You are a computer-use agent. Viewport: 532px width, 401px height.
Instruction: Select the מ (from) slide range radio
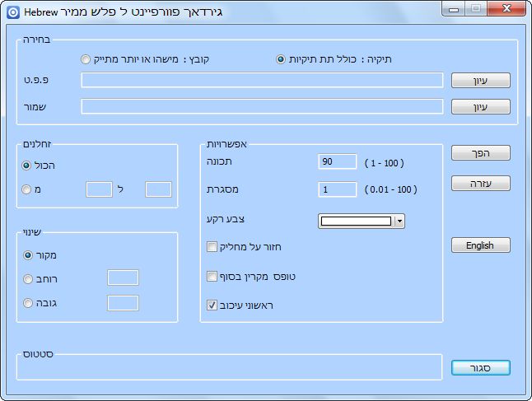26,189
